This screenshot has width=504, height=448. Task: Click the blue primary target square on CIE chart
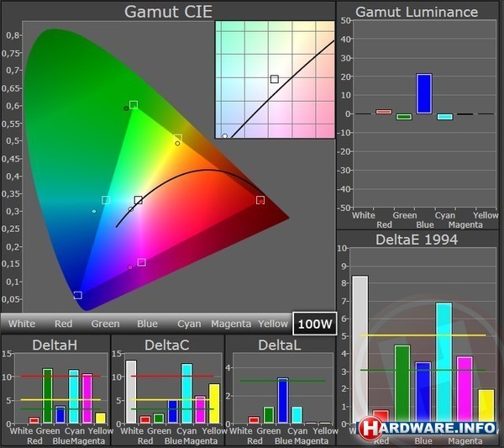(78, 295)
